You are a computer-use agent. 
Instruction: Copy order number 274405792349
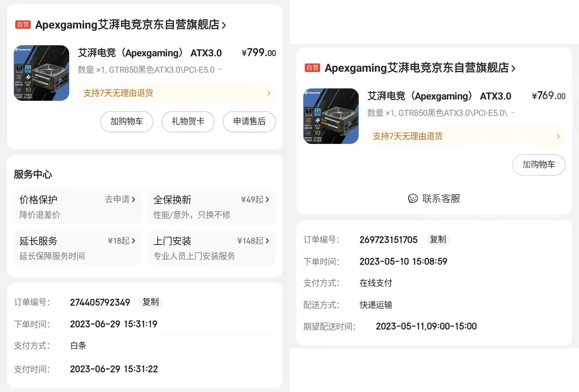(150, 302)
